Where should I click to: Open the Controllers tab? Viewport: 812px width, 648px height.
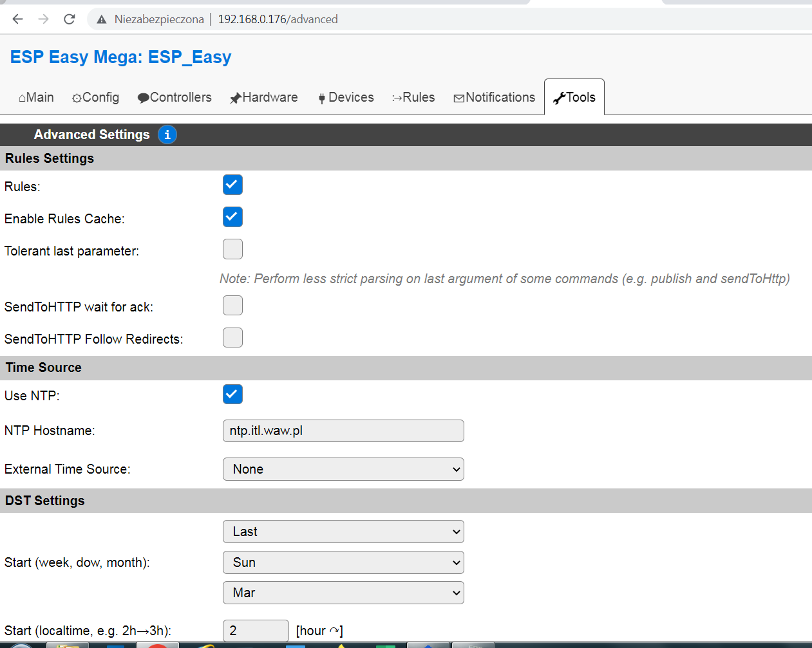click(x=175, y=97)
